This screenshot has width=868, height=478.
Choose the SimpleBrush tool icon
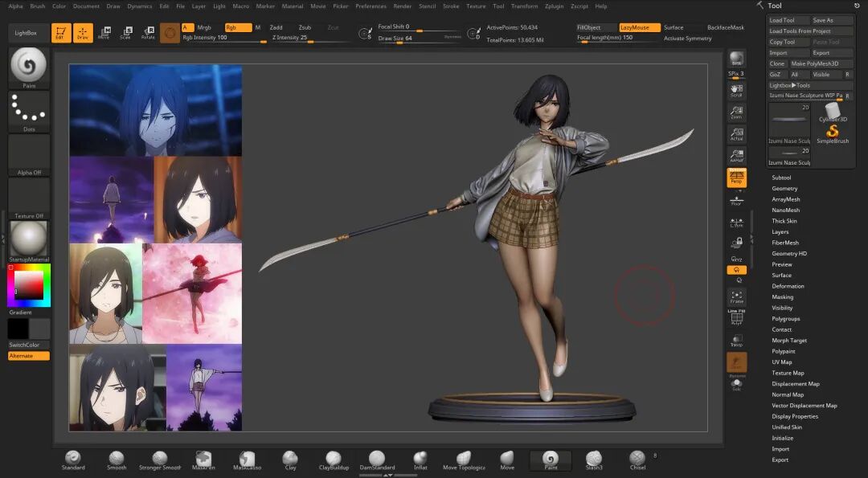tap(833, 134)
